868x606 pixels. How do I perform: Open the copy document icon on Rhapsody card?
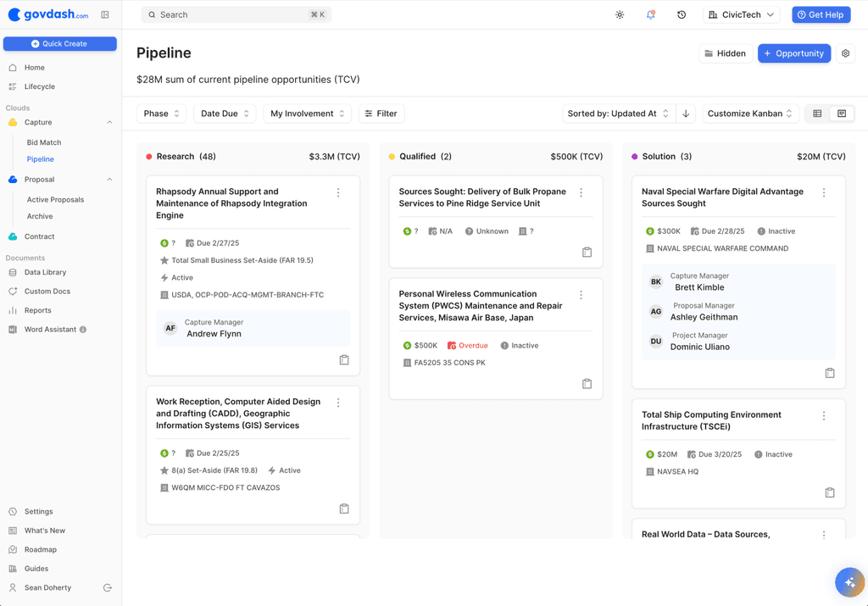344,359
